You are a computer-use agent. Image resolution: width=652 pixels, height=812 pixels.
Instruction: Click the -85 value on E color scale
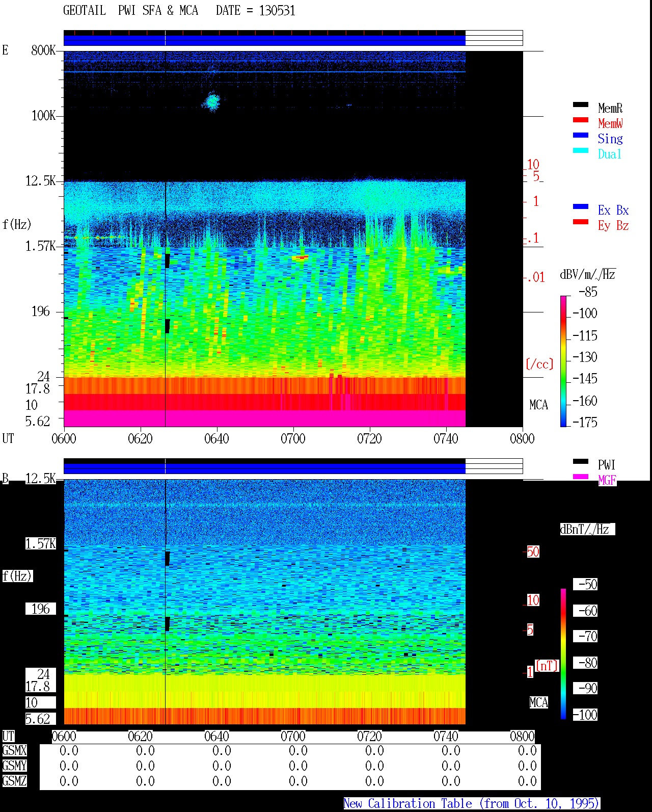coord(588,292)
